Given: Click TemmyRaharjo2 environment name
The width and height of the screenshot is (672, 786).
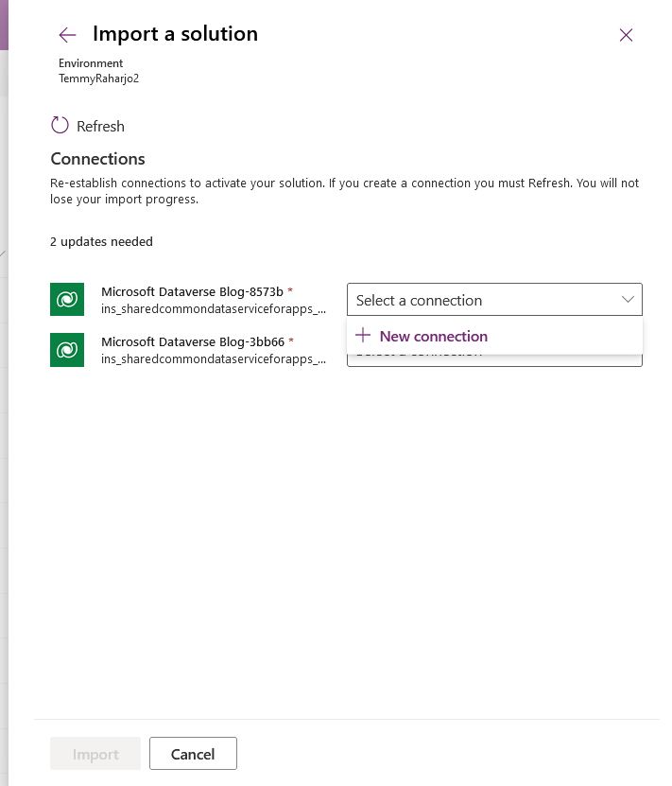Looking at the screenshot, I should (x=98, y=79).
